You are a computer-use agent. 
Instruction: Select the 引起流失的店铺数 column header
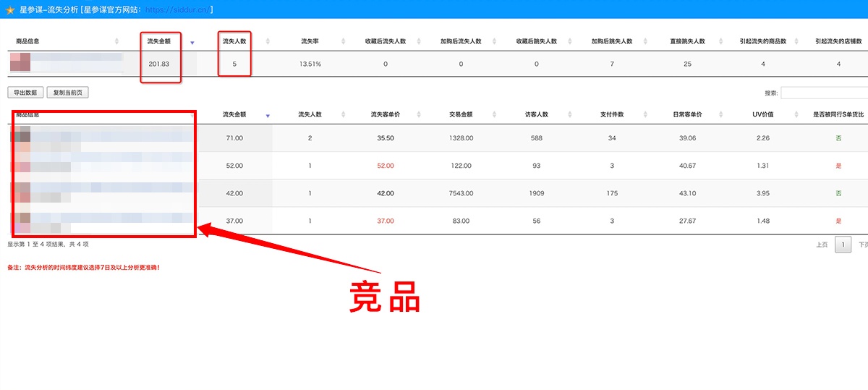coord(838,41)
